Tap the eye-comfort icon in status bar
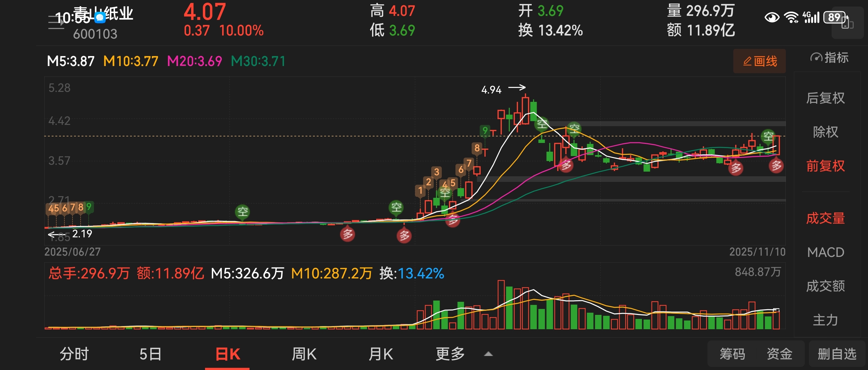The width and height of the screenshot is (868, 370). coord(772,17)
